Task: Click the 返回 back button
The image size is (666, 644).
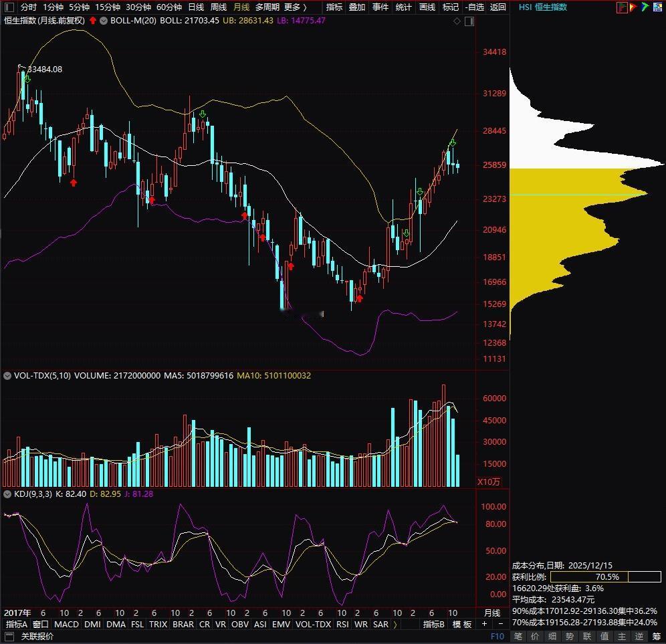Action: coord(497,7)
